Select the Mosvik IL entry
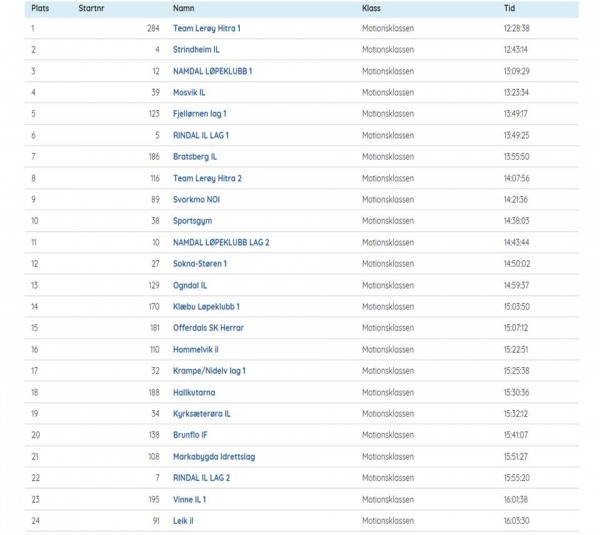The height and width of the screenshot is (535, 600). 189,93
